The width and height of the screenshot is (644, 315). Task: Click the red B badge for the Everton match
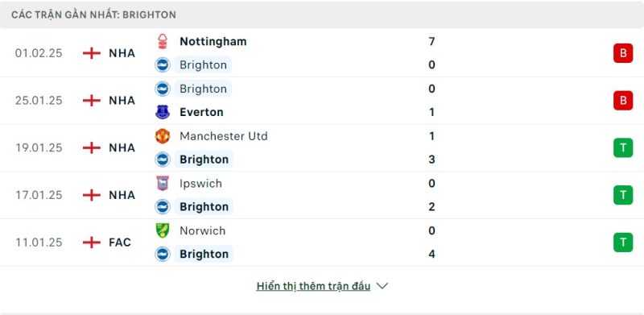(623, 101)
